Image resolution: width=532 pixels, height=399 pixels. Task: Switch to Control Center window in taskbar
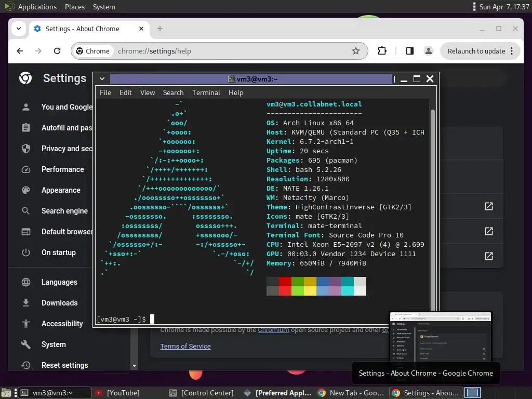click(x=202, y=393)
